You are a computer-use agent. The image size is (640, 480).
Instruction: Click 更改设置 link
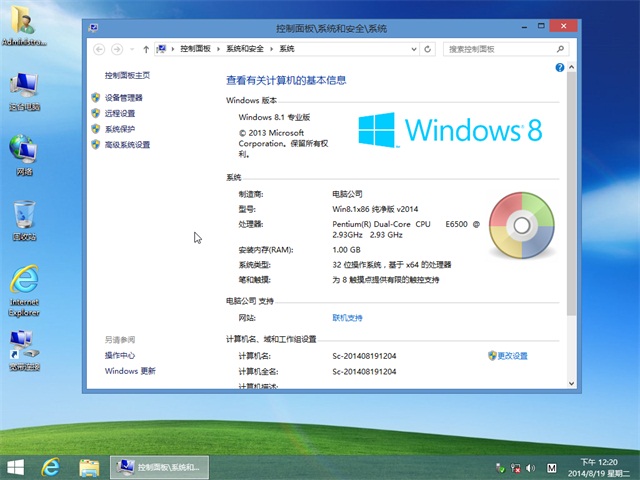point(512,356)
